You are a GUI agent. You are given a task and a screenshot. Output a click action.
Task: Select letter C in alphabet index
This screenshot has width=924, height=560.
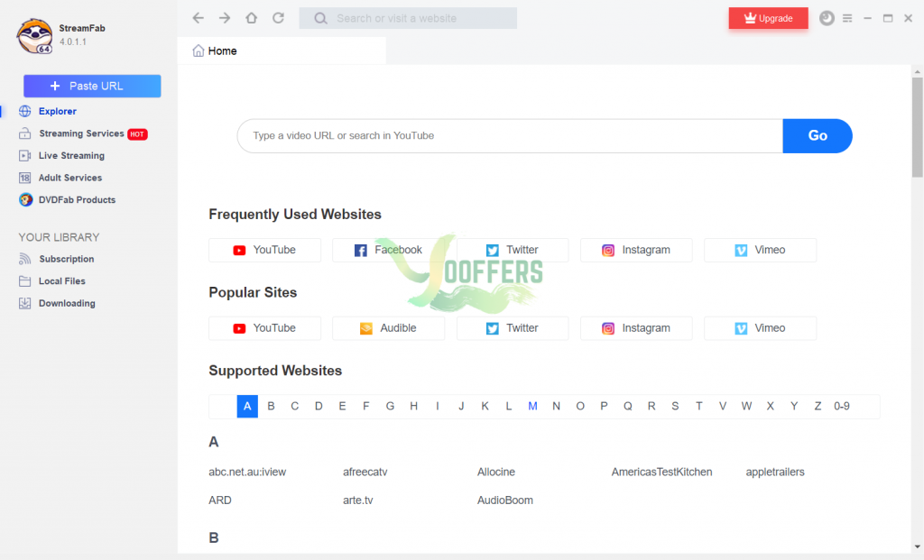295,407
